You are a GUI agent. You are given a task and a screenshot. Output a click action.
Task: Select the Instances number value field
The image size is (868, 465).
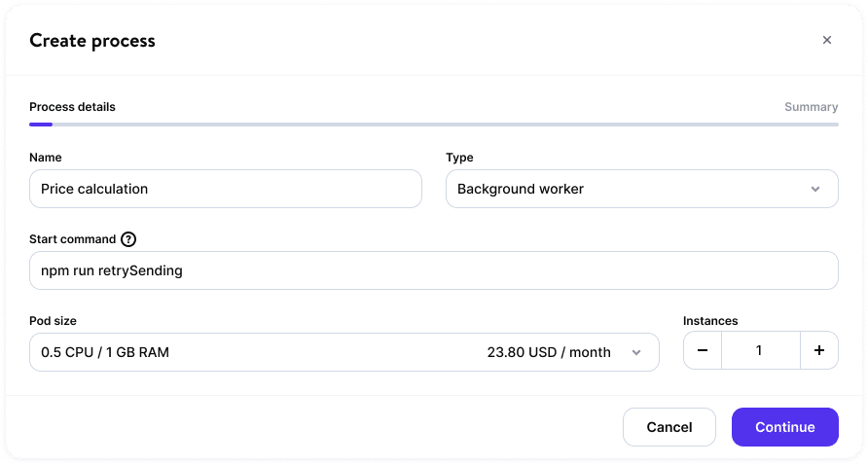(760, 351)
